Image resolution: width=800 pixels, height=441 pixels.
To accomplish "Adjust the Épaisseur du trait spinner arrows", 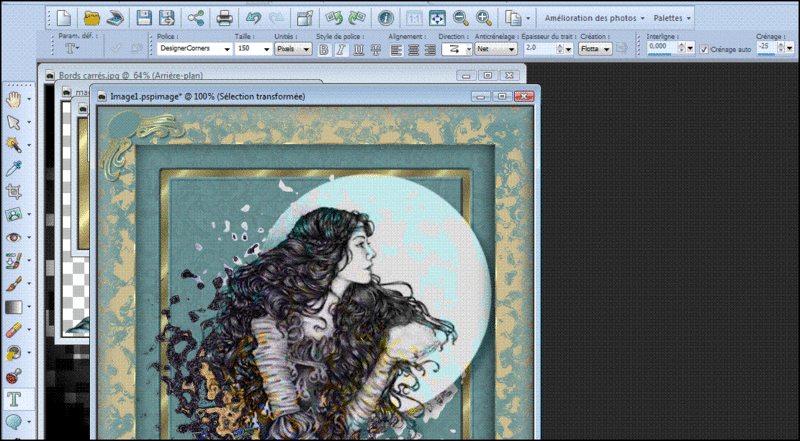I will [559, 49].
